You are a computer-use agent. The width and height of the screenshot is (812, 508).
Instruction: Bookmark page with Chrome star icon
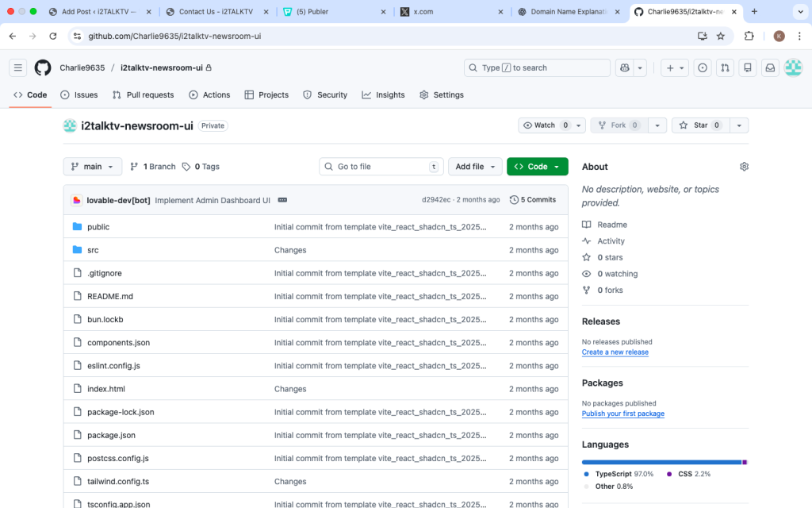pos(721,36)
